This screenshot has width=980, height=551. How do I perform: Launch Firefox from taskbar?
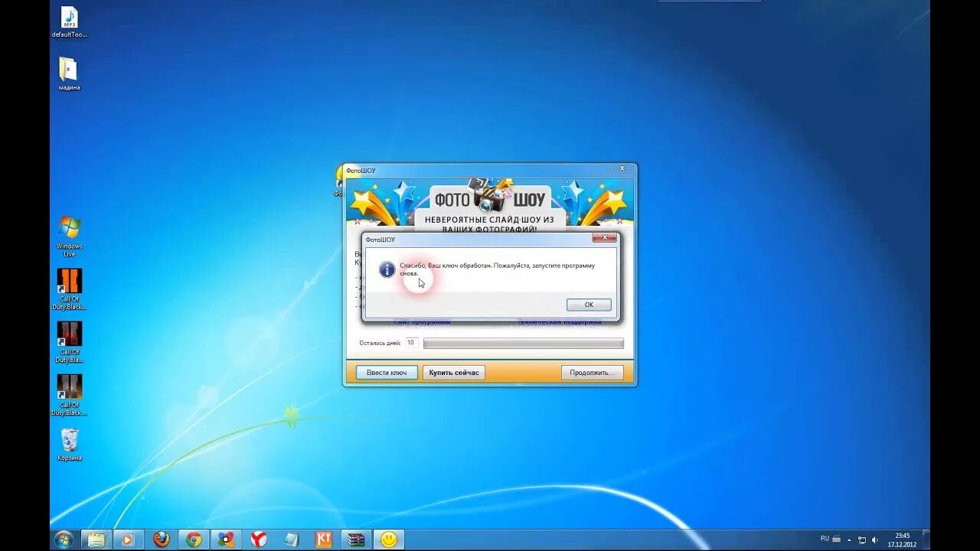point(161,540)
